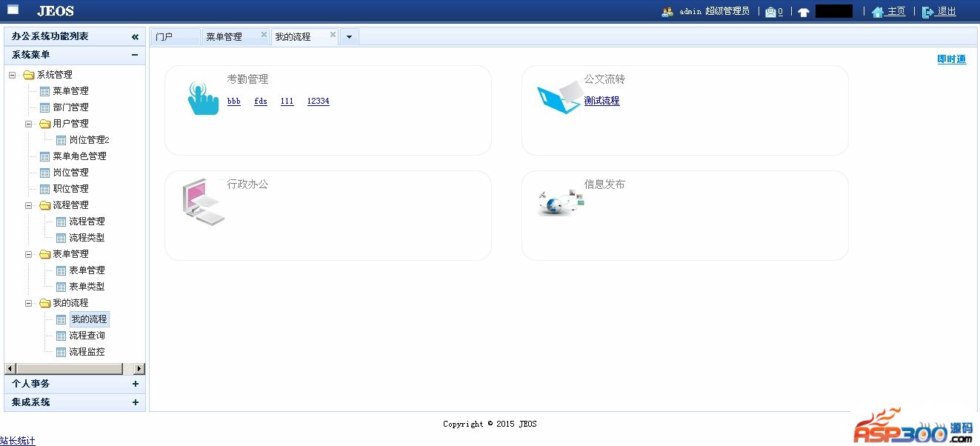Click the tree horizontal scrollbar thumb
This screenshot has height=446, width=980.
coord(70,369)
